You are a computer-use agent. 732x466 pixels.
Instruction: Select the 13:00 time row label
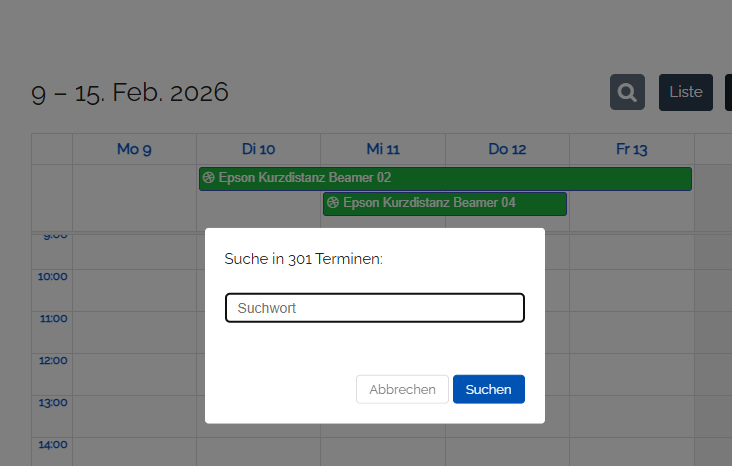click(x=52, y=402)
